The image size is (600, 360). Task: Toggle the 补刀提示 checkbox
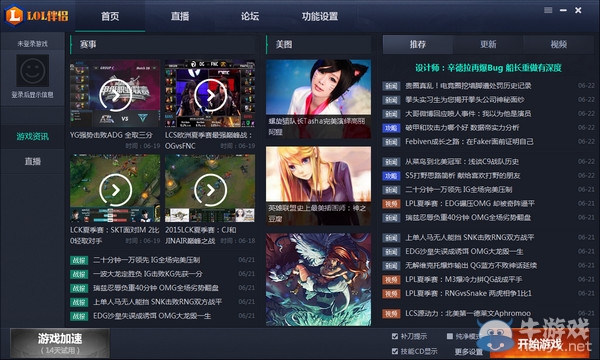click(x=395, y=336)
